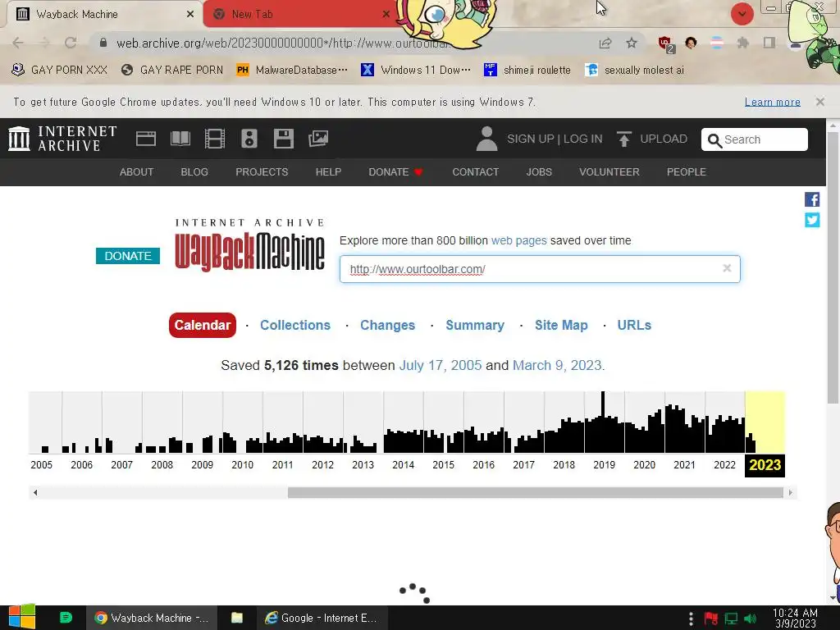
Task: Open File Explorer from taskbar
Action: (237, 618)
